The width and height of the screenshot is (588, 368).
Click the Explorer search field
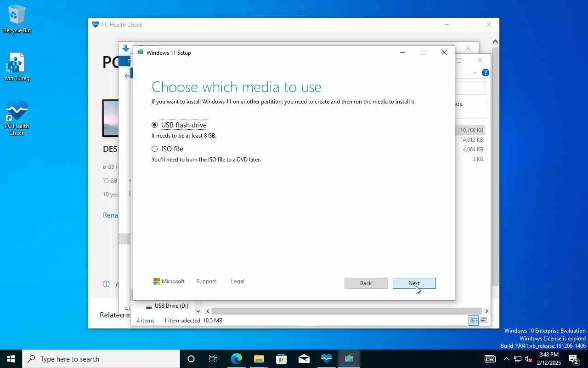(x=470, y=88)
